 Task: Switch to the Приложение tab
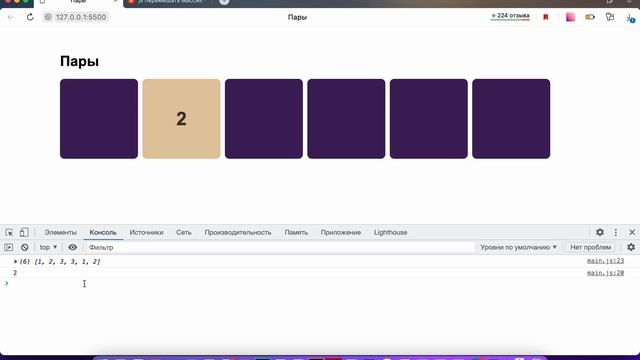340,232
